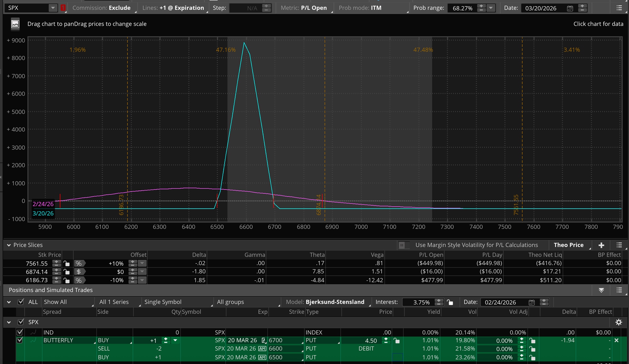Open the Theo Price selector
The image size is (629, 364).
[x=569, y=245]
